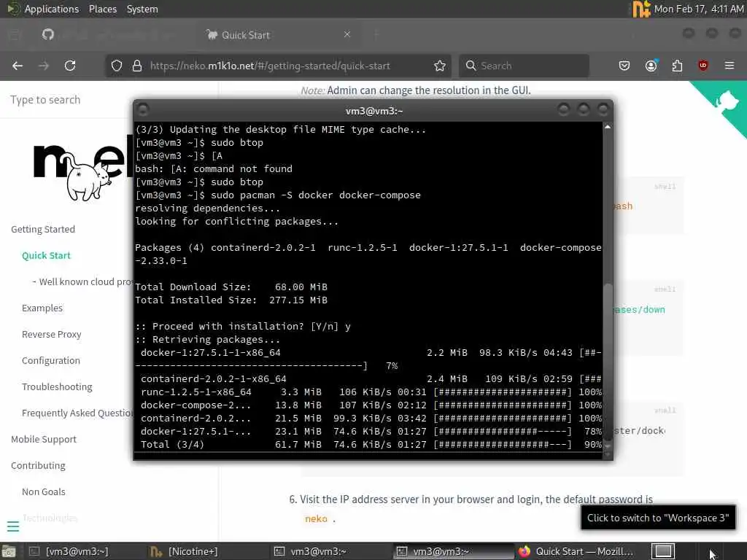Click the Total (3/4) progress line
Image resolution: width=747 pixels, height=560 pixels.
pyautogui.click(x=368, y=444)
